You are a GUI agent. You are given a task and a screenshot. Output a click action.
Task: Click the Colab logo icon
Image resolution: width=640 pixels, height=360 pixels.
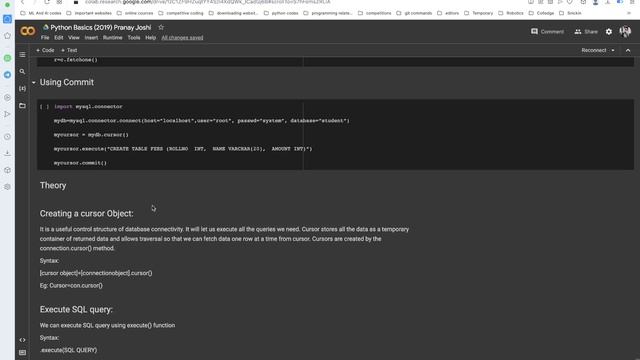point(28,31)
